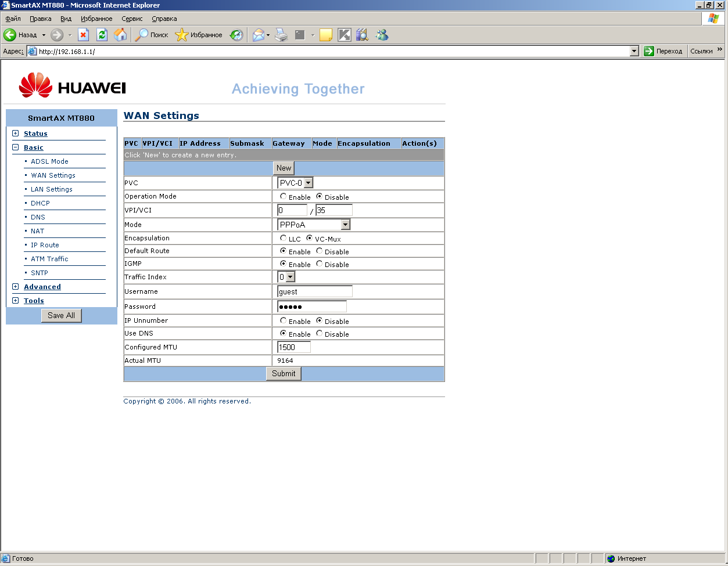Click the Переход go button
The width and height of the screenshot is (728, 566).
(664, 51)
